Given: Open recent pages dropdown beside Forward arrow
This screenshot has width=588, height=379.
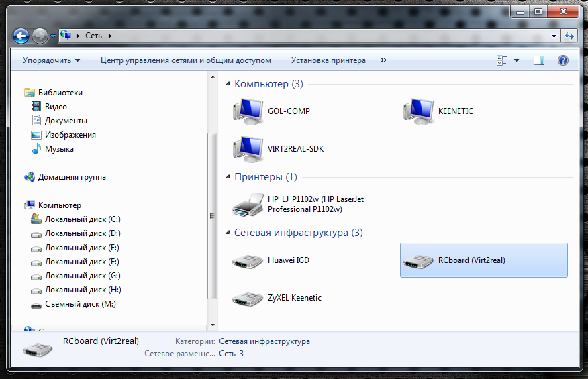Looking at the screenshot, I should [53, 36].
